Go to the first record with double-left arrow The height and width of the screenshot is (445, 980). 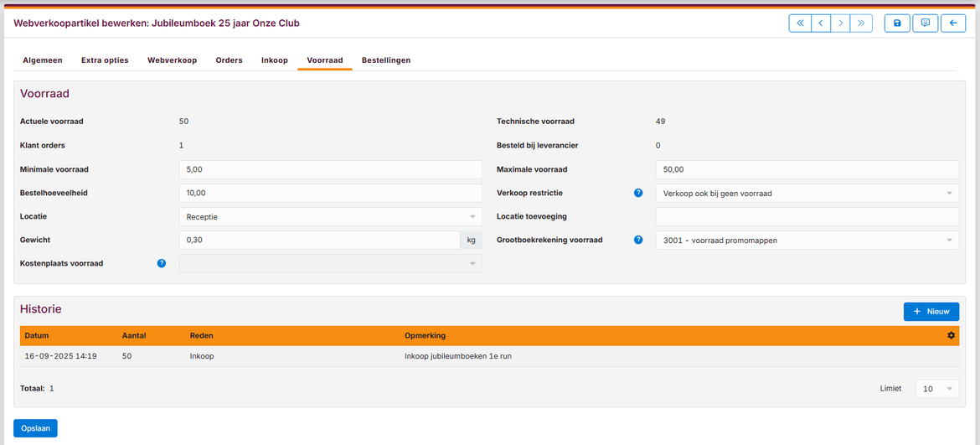click(x=800, y=23)
